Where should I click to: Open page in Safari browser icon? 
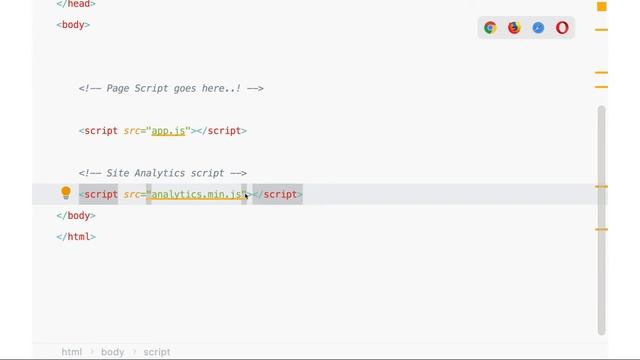pos(538,27)
